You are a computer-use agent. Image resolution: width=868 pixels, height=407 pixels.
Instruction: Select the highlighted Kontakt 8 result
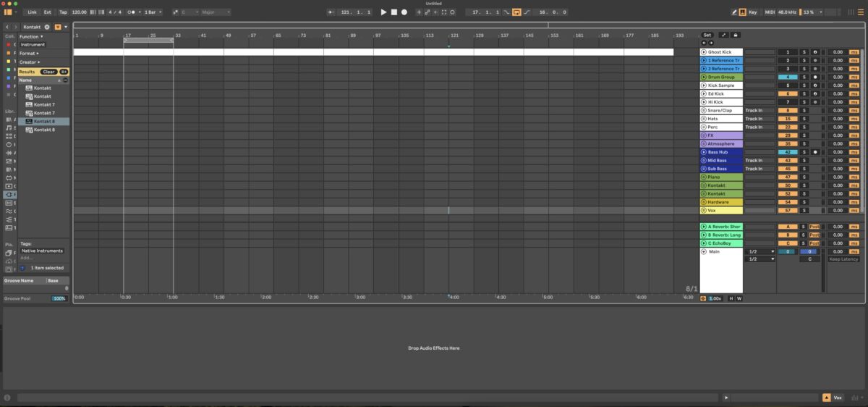tap(43, 121)
